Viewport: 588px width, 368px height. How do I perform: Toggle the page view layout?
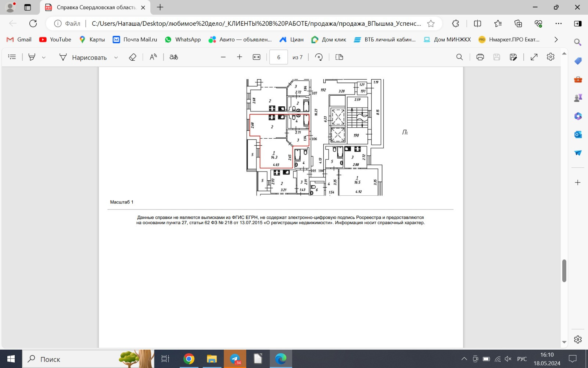pyautogui.click(x=339, y=57)
